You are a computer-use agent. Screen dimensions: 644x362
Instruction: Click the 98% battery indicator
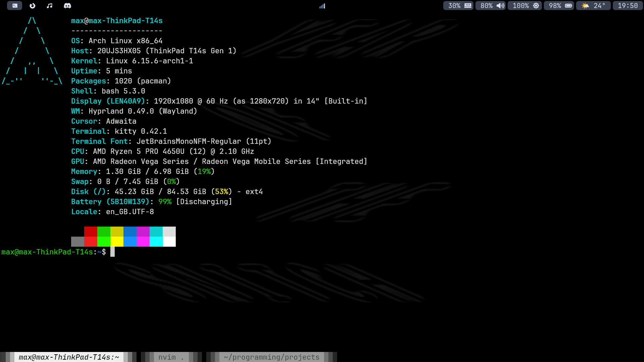point(559,6)
